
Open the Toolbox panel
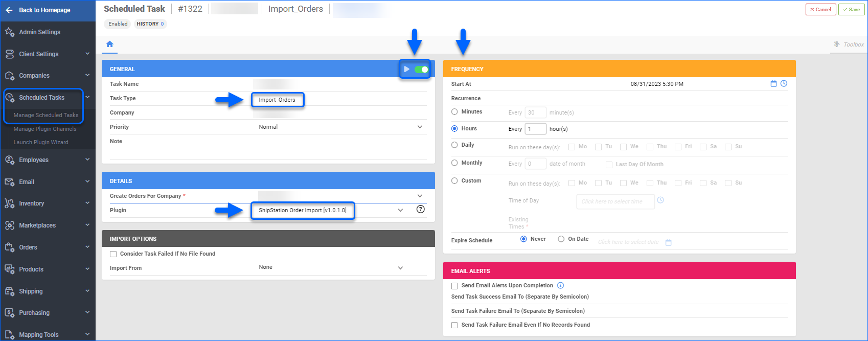[849, 44]
